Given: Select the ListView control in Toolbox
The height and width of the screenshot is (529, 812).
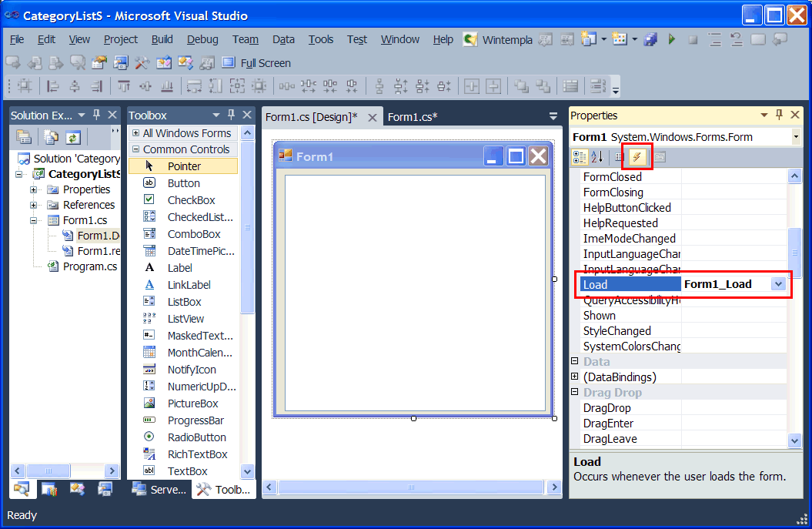Looking at the screenshot, I should click(x=183, y=319).
